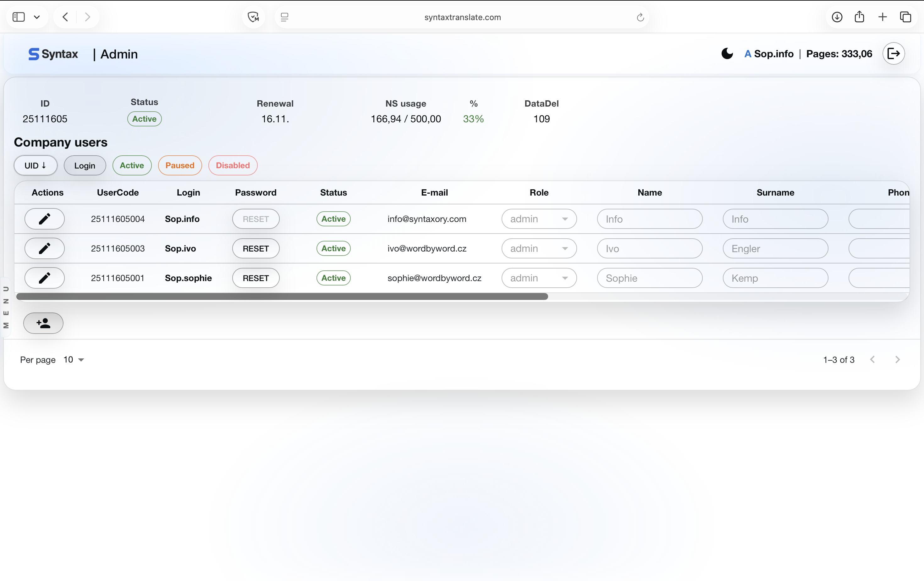Click the Name field showing Sophie
This screenshot has height=581, width=924.
click(649, 278)
